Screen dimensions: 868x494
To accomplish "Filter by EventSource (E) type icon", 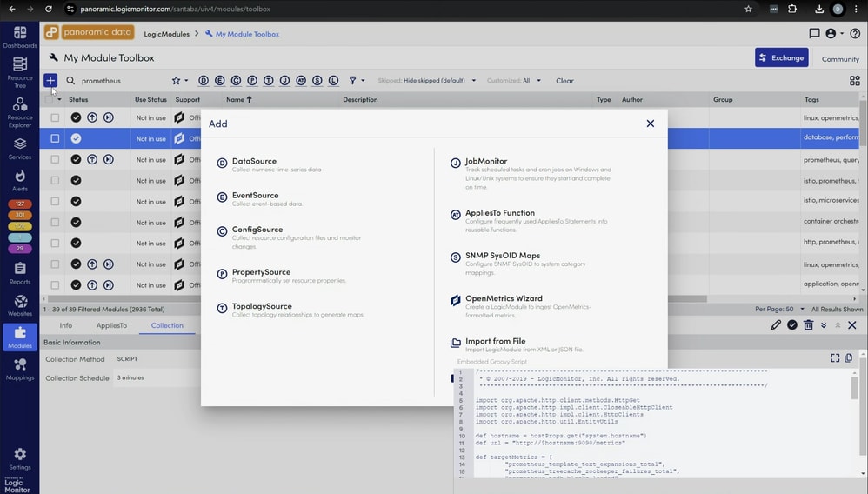I will (220, 80).
